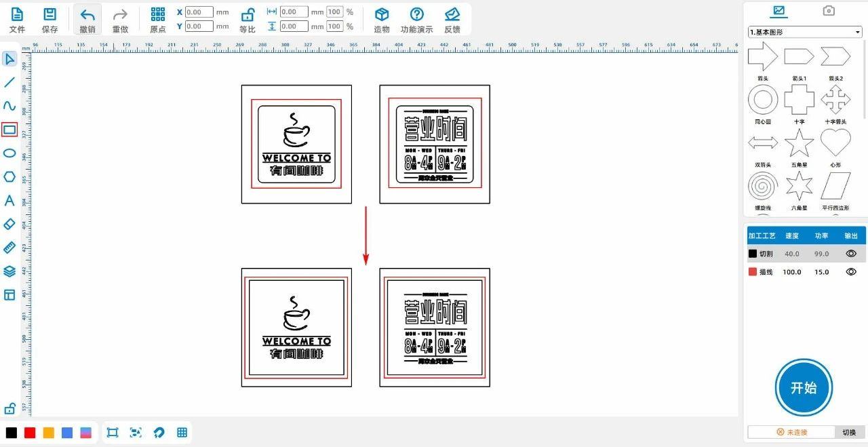Open the 基本图形 shape category dropdown
The width and height of the screenshot is (868, 447).
[805, 32]
